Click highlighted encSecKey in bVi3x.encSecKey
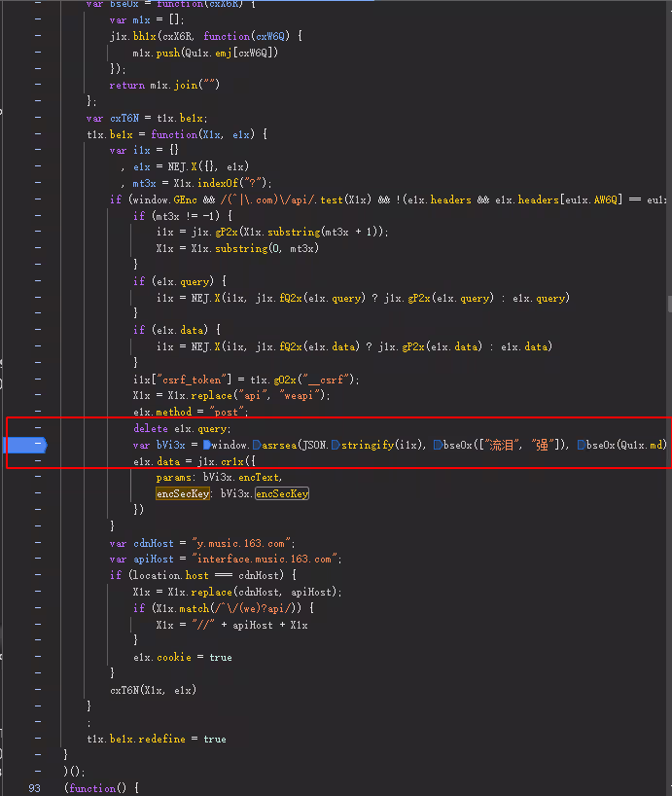 [281, 494]
